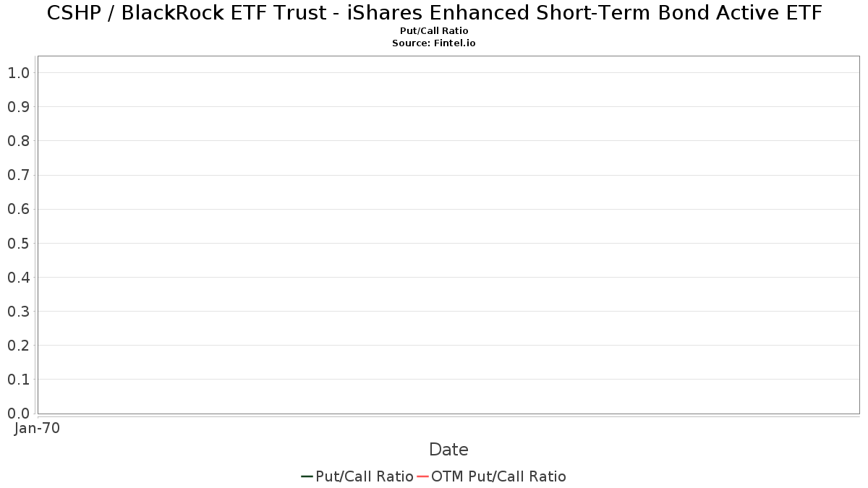Viewport: 868px width, 488px height.
Task: Click the dark green Put/Call legend line
Action: (x=307, y=476)
